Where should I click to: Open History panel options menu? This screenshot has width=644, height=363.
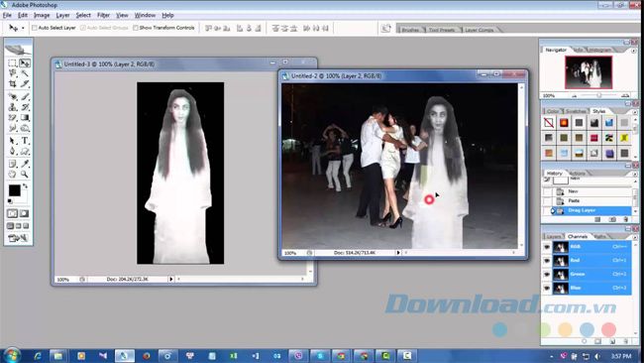[x=634, y=174]
